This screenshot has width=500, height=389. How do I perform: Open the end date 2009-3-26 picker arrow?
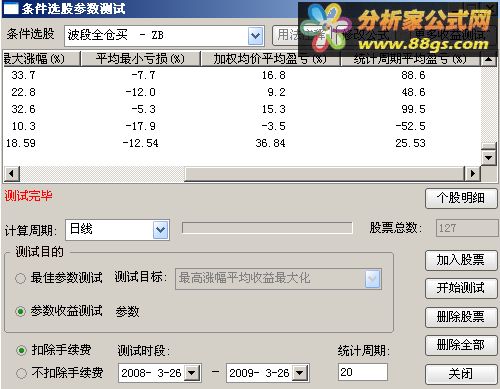pyautogui.click(x=300, y=373)
